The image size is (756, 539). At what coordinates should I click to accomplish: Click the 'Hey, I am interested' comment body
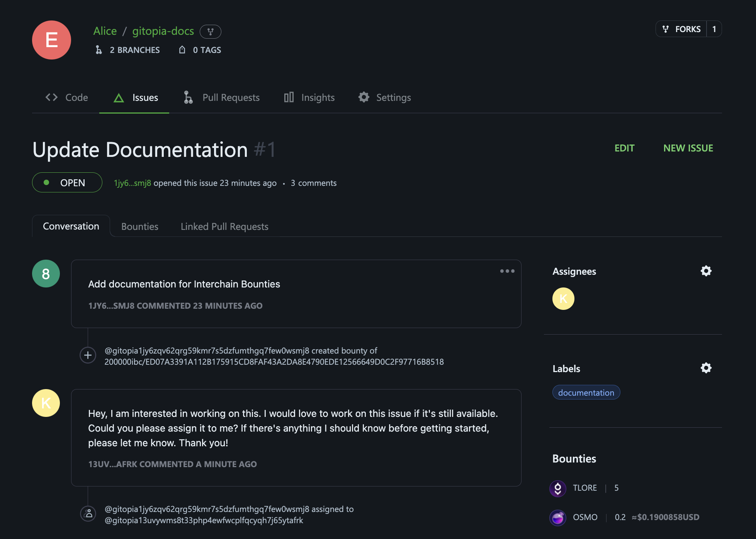pyautogui.click(x=293, y=428)
